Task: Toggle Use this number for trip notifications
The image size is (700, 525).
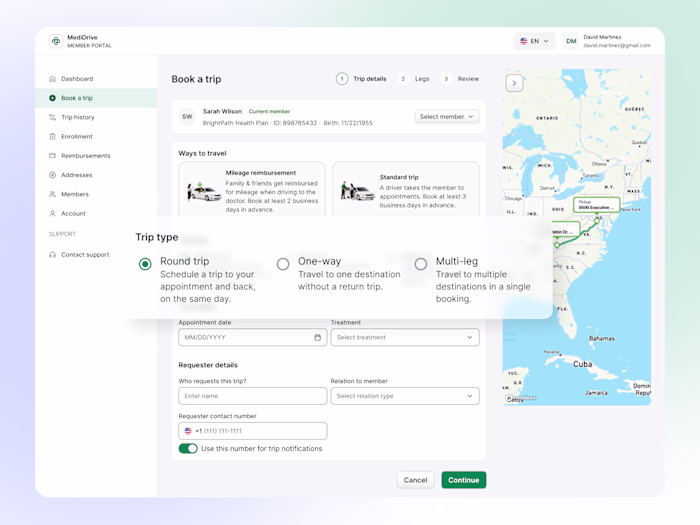Action: tap(188, 449)
